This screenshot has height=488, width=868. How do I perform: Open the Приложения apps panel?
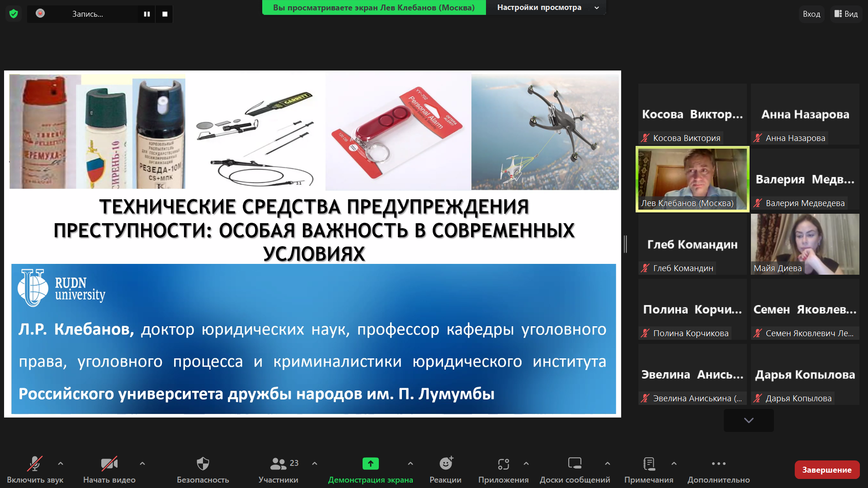pyautogui.click(x=503, y=470)
